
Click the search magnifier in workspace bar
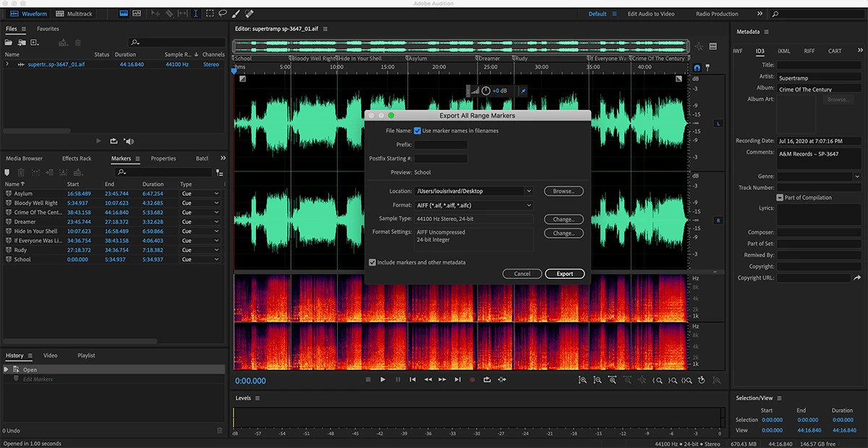(x=776, y=14)
